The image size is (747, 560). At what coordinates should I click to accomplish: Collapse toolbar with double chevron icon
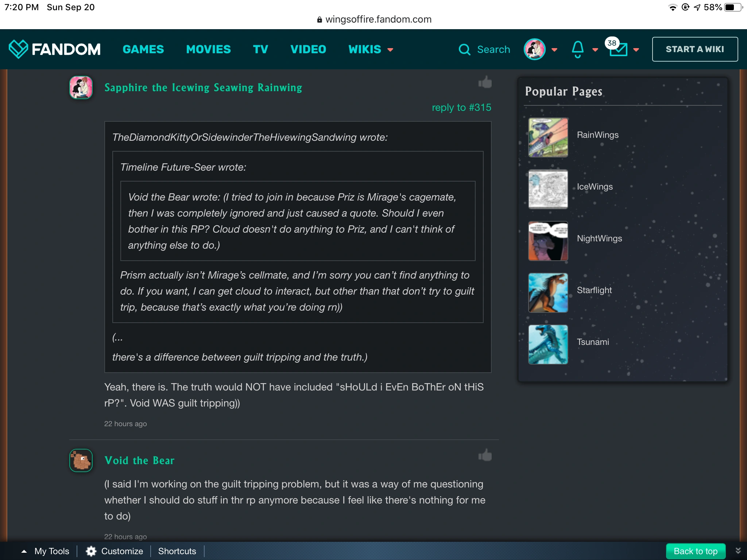(x=738, y=551)
